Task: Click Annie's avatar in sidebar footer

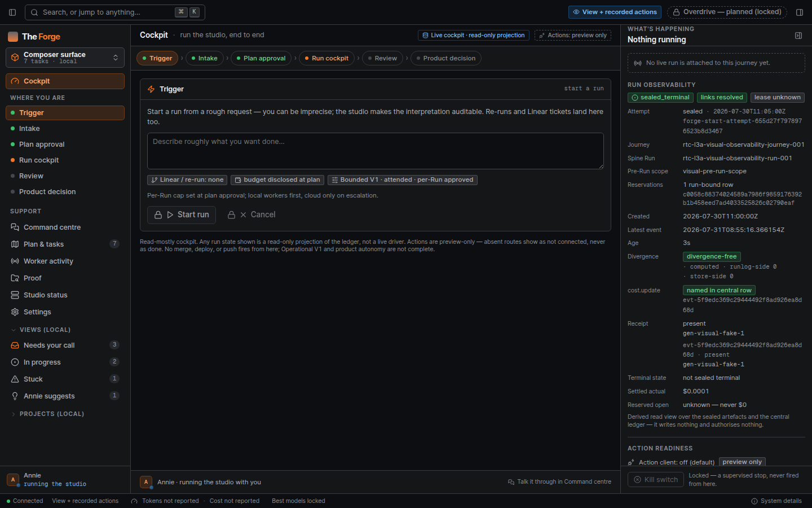Action: [13, 480]
